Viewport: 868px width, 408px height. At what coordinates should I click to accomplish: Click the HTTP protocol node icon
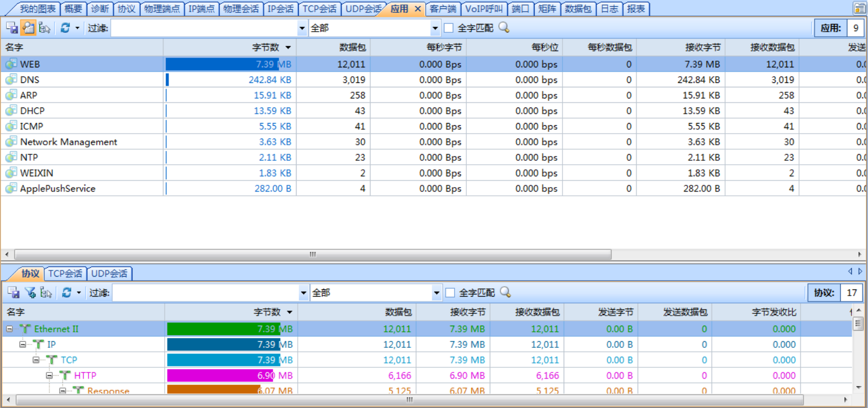click(x=65, y=376)
